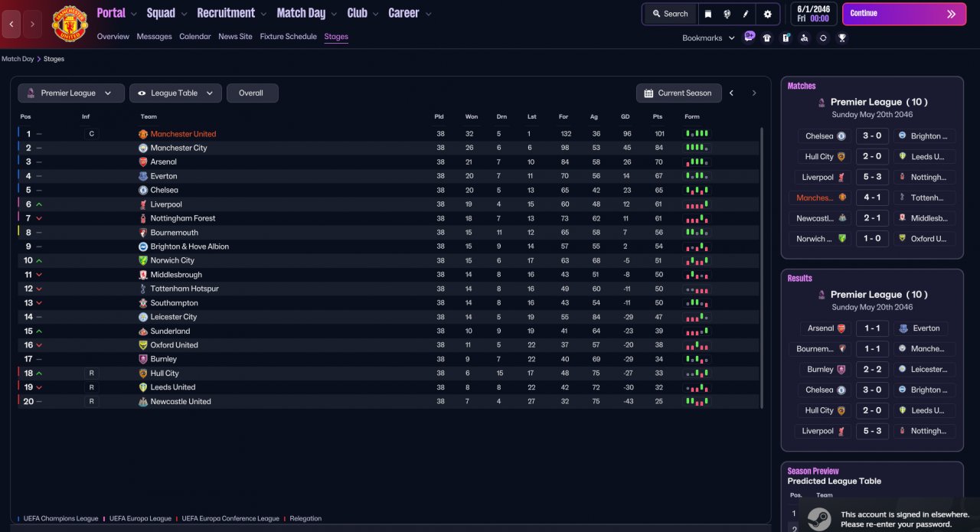Click the Premier League icon in Matches panel
Screen dimensions: 980x532
(x=822, y=102)
